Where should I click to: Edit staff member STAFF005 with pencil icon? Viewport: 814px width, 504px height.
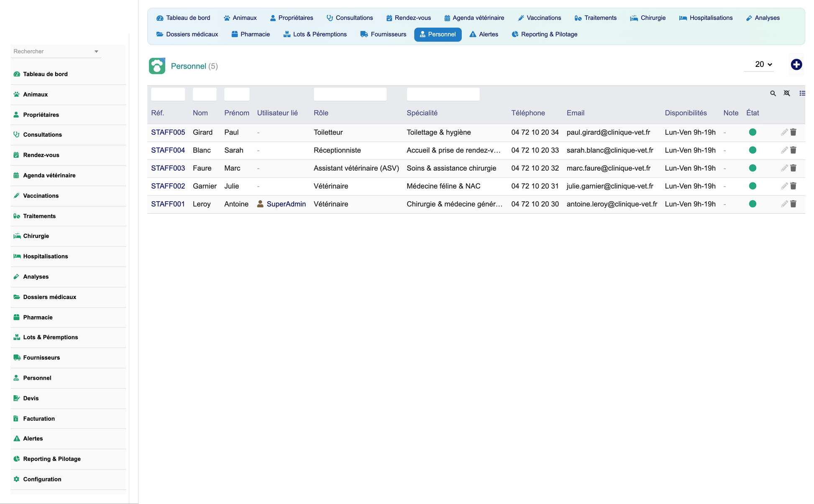click(x=784, y=132)
